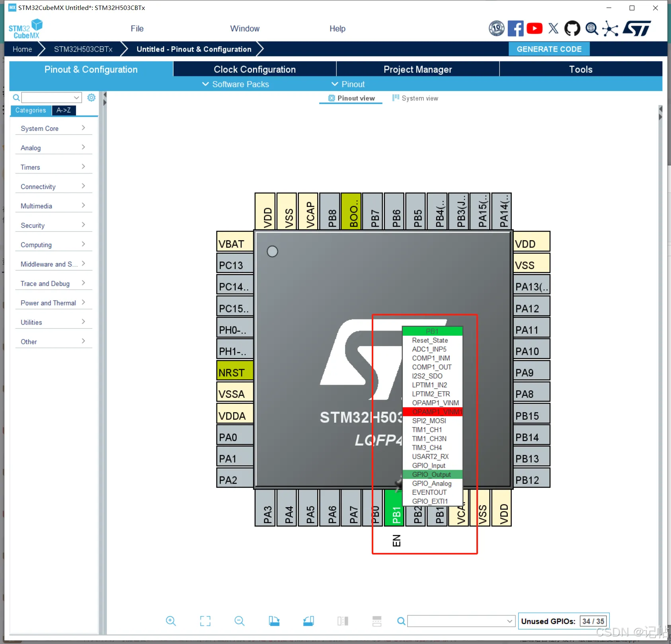
Task: Click the vertical flip layout icon
Action: coord(343,621)
